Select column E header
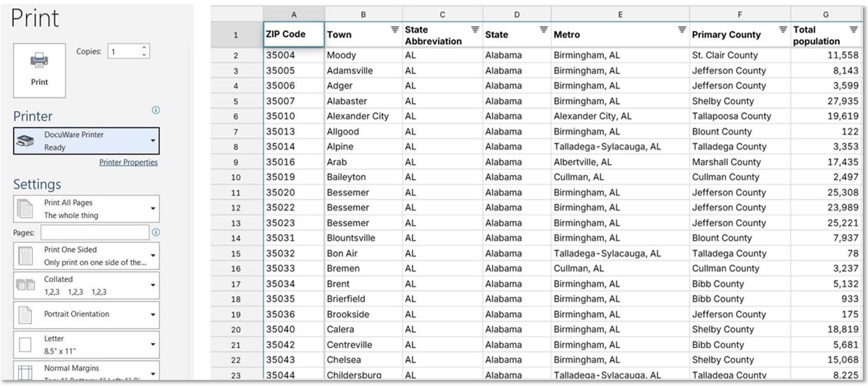The image size is (868, 388). click(620, 15)
